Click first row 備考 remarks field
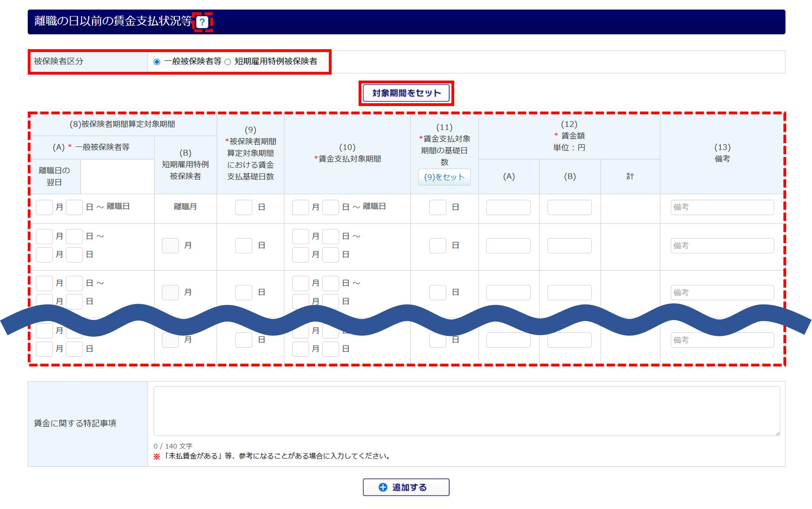This screenshot has width=812, height=509. [x=722, y=207]
